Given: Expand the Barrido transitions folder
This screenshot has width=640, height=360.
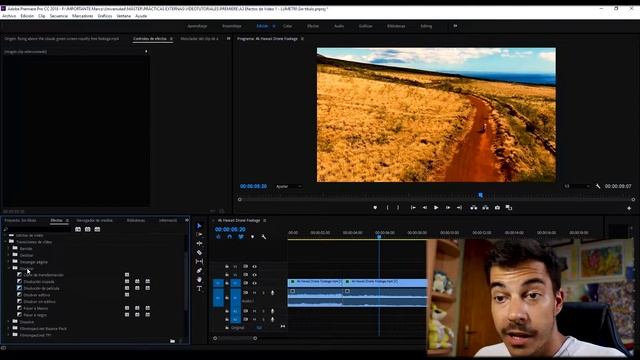Looking at the screenshot, I should 9,249.
